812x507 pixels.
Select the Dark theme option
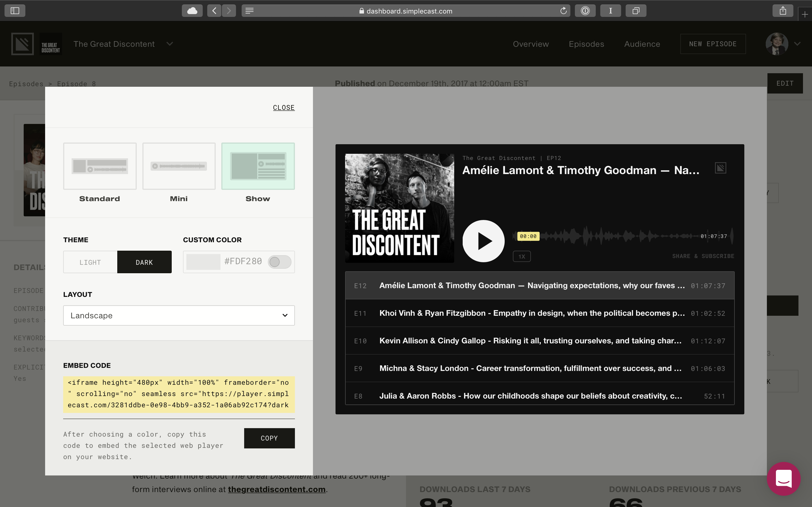144,262
